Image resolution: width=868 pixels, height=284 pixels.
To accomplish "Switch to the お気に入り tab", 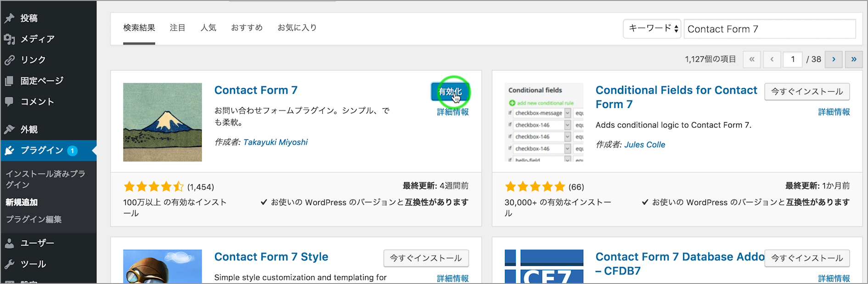I will [297, 28].
